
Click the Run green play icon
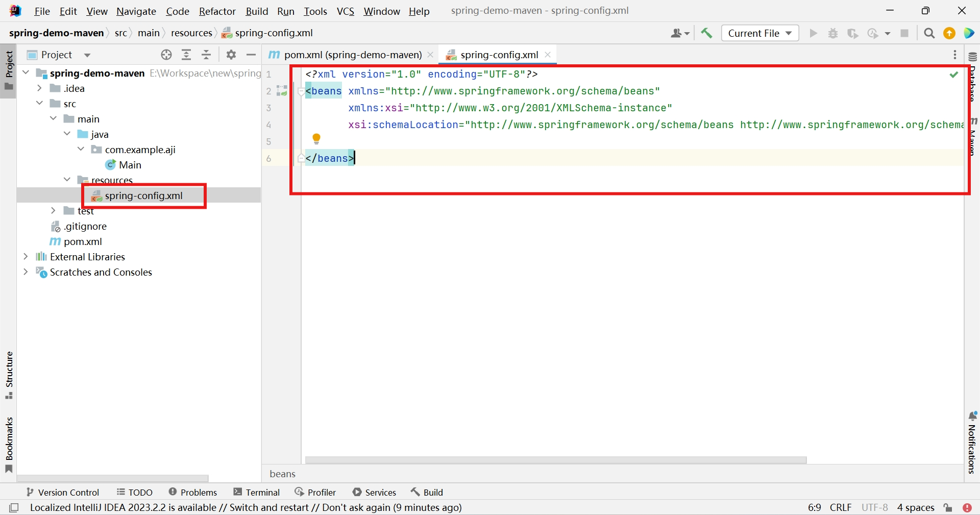(x=814, y=33)
